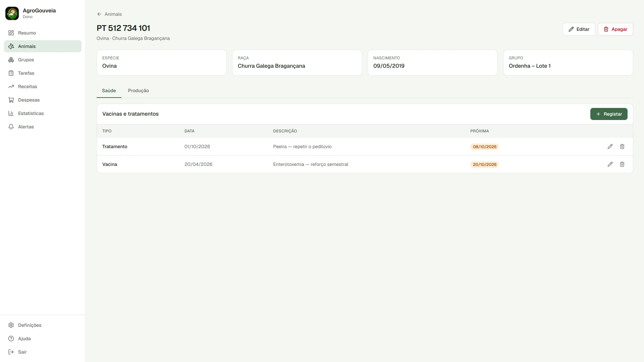Click the Grupo Ordenha – Lote 1 card
The height and width of the screenshot is (362, 644).
pos(568,63)
